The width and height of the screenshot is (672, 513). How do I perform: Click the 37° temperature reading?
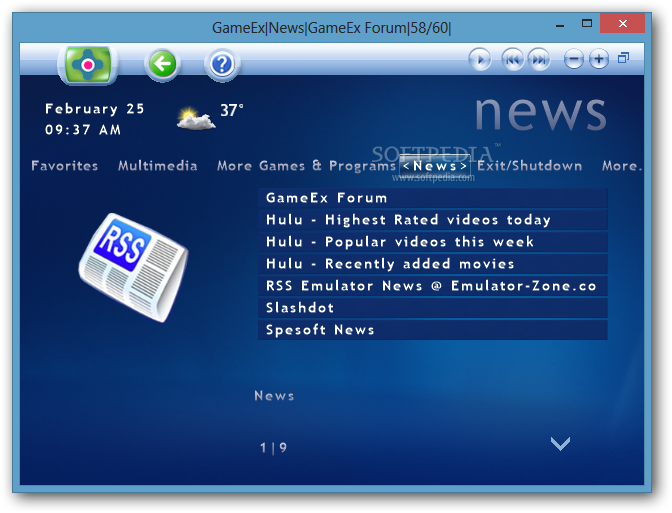232,110
